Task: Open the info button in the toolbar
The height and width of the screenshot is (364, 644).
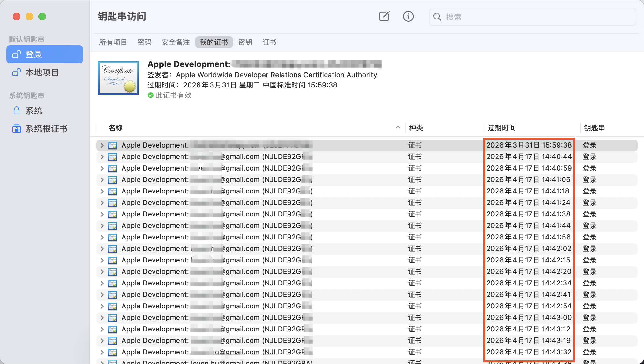Action: pyautogui.click(x=408, y=17)
